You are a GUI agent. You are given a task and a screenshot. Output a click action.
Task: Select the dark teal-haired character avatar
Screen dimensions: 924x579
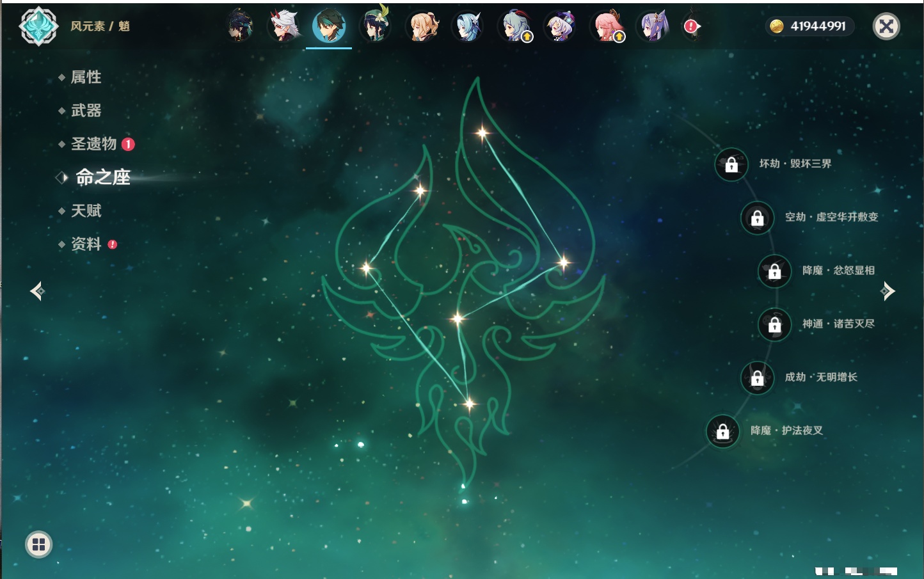tap(239, 26)
